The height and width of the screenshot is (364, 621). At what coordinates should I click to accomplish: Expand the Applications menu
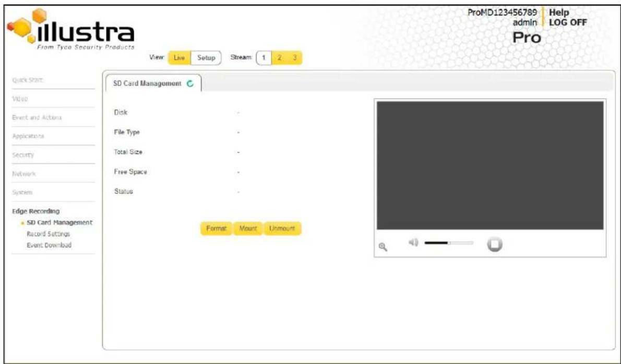pyautogui.click(x=28, y=136)
